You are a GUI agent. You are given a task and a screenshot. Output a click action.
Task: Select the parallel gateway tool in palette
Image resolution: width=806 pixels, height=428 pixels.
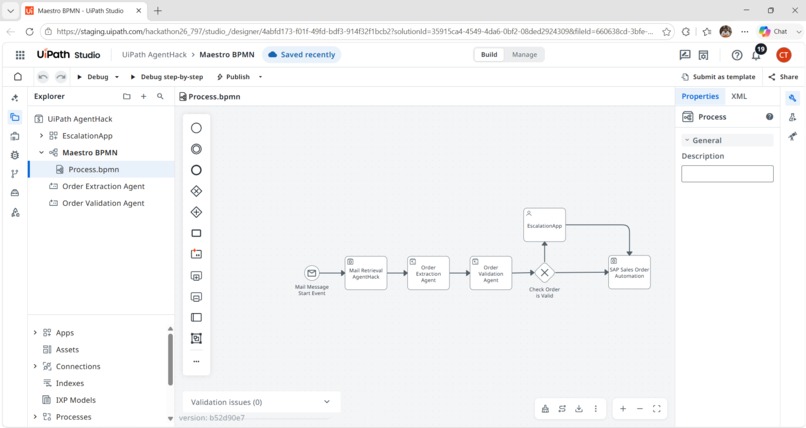coord(196,212)
